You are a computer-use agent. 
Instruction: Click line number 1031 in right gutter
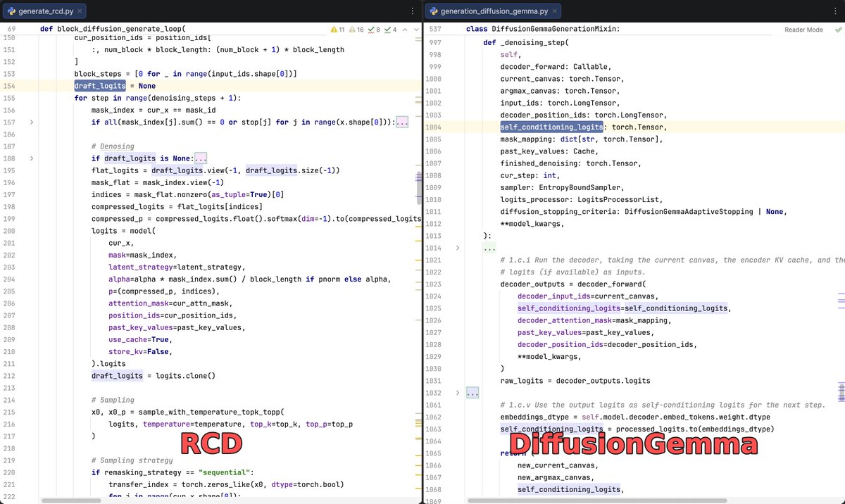point(434,381)
